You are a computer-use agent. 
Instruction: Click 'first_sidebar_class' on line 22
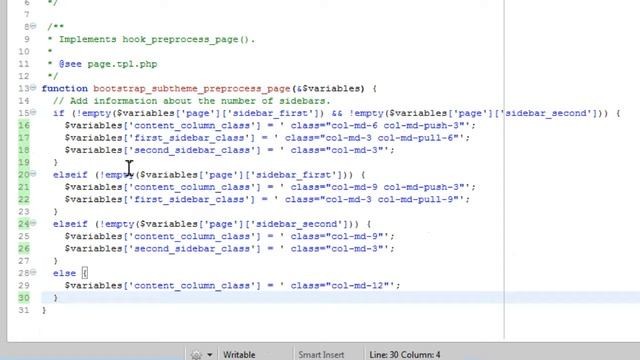[189, 199]
